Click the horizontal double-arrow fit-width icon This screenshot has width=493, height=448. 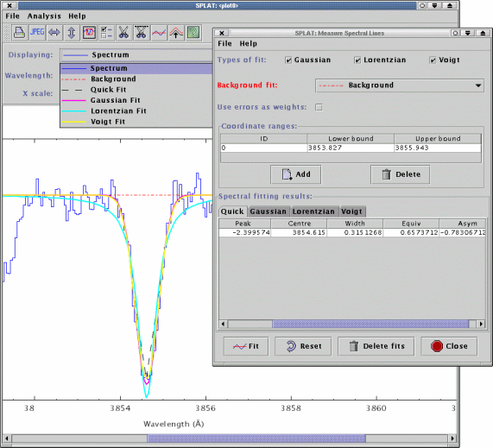(54, 33)
